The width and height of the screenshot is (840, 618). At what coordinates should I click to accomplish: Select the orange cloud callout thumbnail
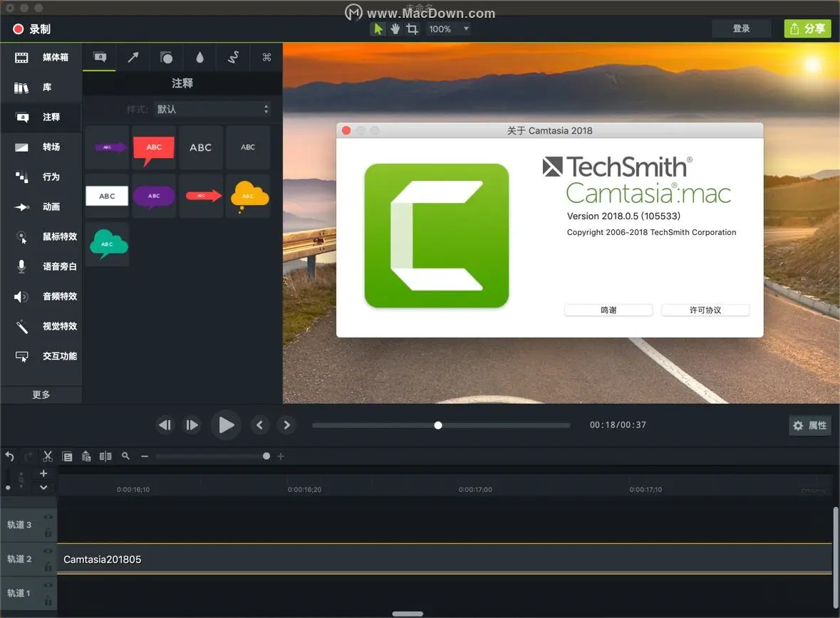pos(248,196)
